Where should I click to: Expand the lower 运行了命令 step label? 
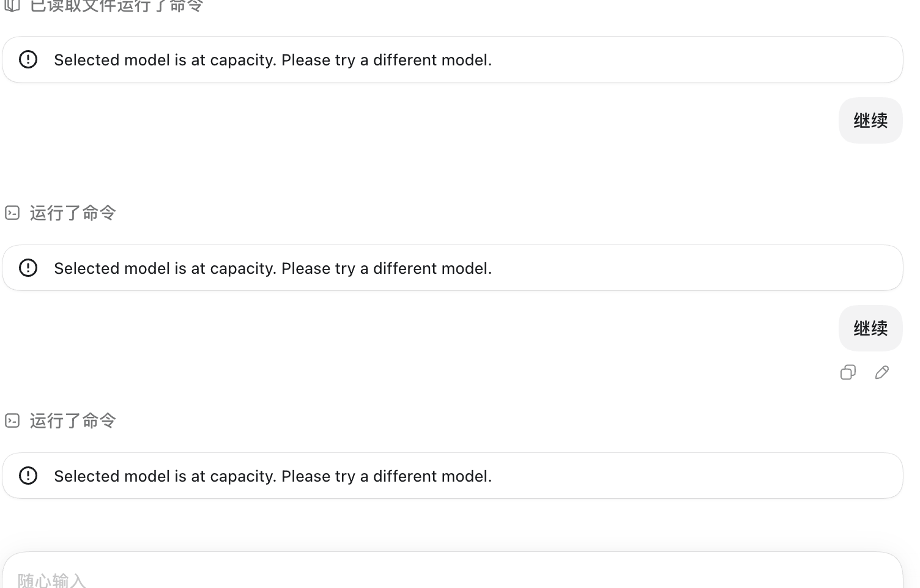(73, 421)
